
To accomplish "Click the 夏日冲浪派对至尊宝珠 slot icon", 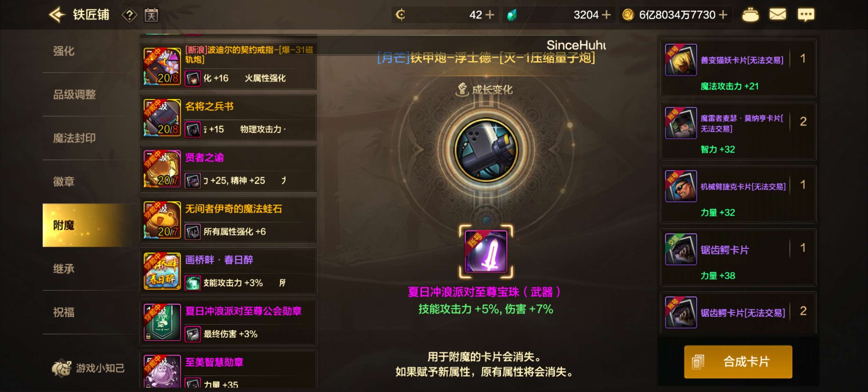I will point(486,251).
